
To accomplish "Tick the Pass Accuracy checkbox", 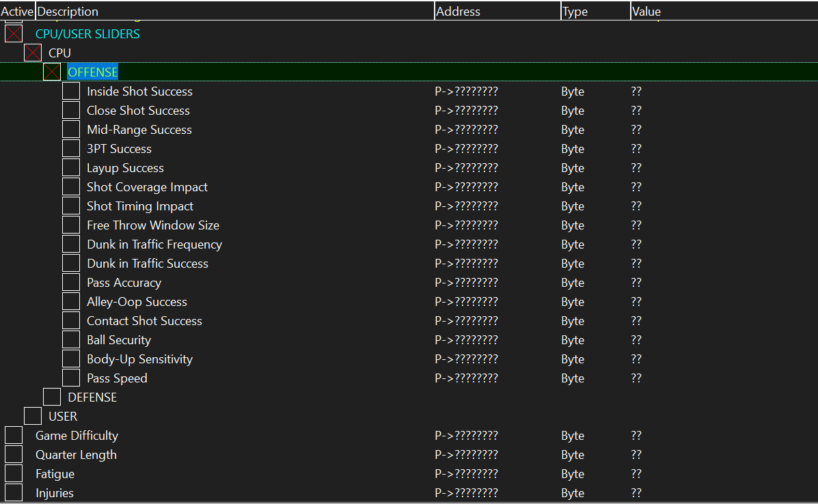I will click(x=71, y=283).
